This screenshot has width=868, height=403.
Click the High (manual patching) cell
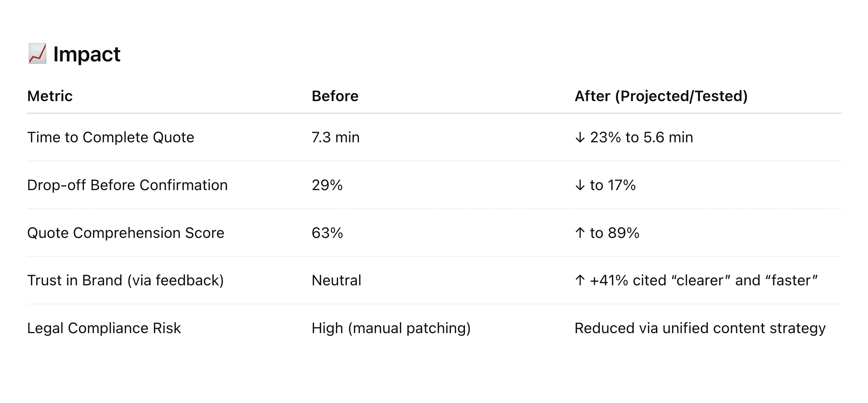[391, 329]
